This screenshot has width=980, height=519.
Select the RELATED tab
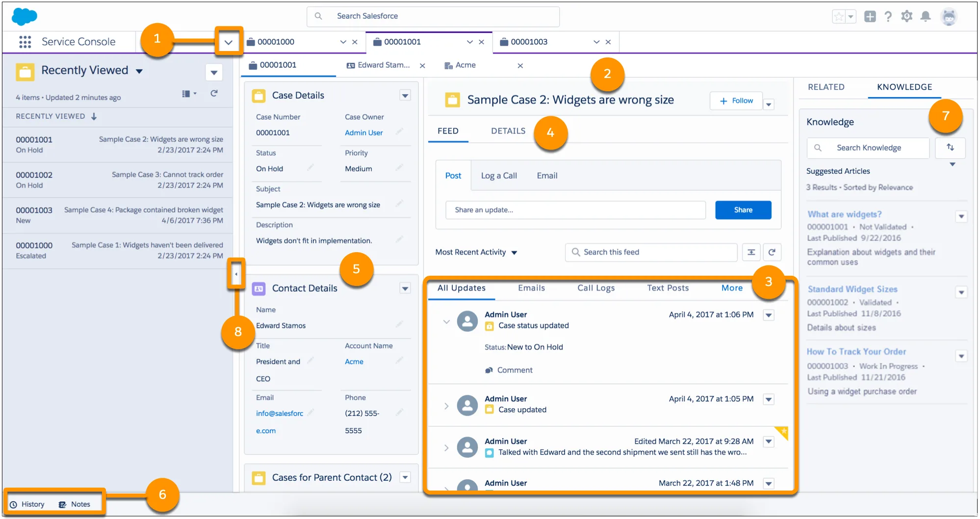pyautogui.click(x=826, y=87)
